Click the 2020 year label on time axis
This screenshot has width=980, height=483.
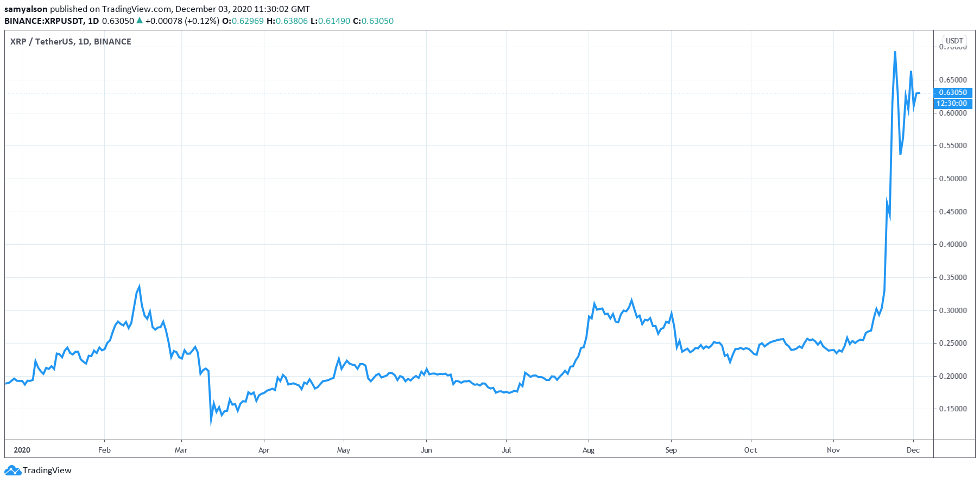[x=22, y=450]
